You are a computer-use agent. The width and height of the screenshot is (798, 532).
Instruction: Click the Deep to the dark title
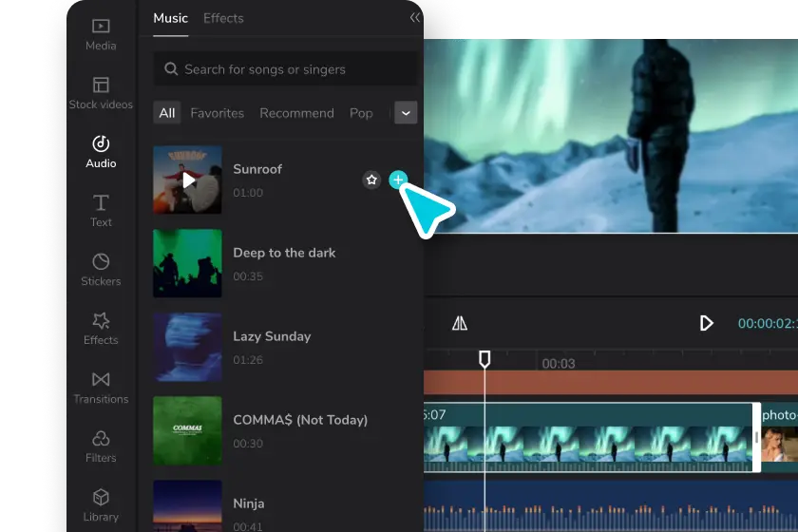coord(284,253)
